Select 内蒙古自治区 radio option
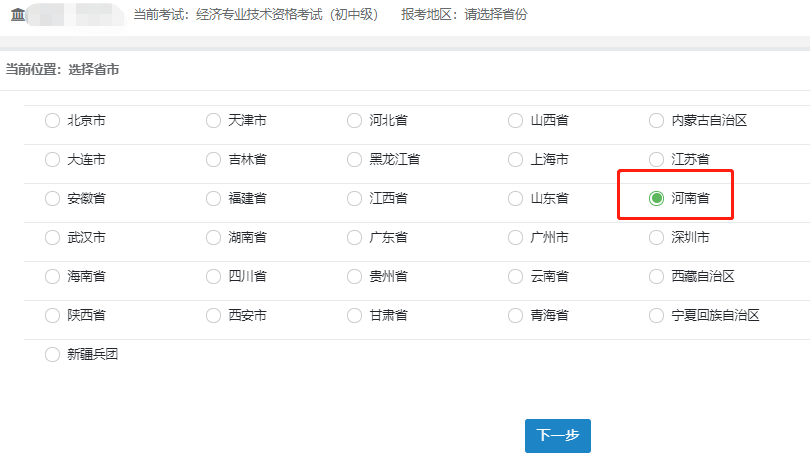The width and height of the screenshot is (810, 454). (x=656, y=121)
